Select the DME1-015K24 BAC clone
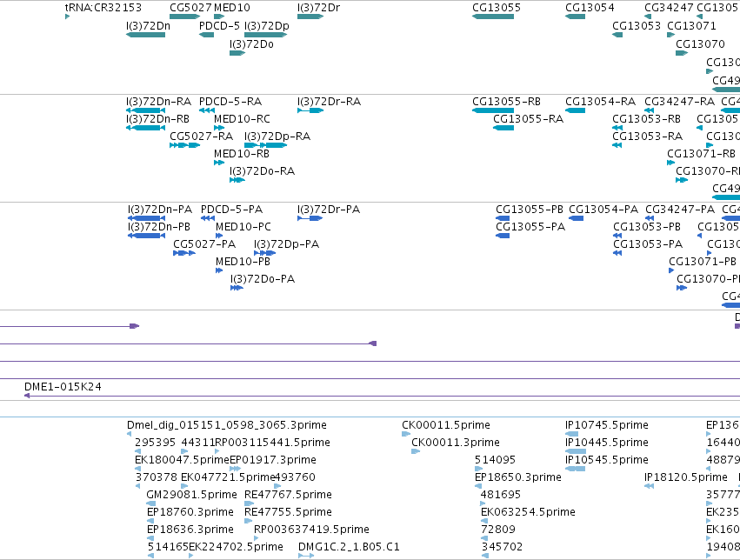 tap(63, 387)
